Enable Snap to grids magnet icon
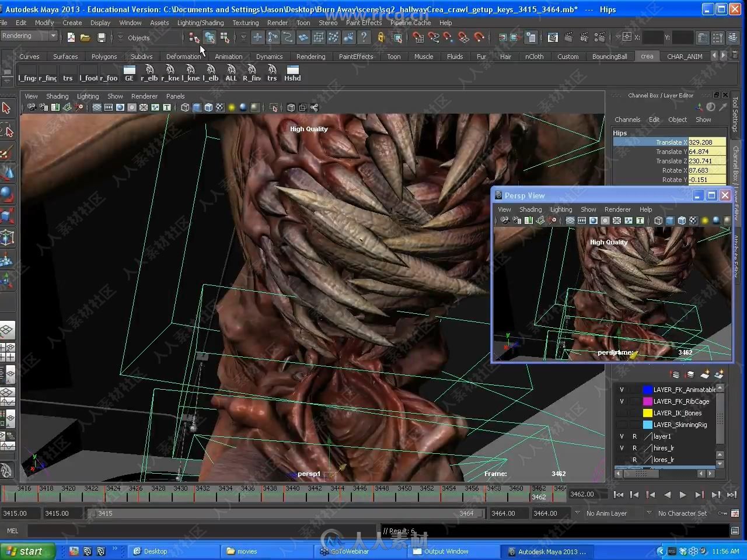The image size is (747, 560). click(x=418, y=37)
